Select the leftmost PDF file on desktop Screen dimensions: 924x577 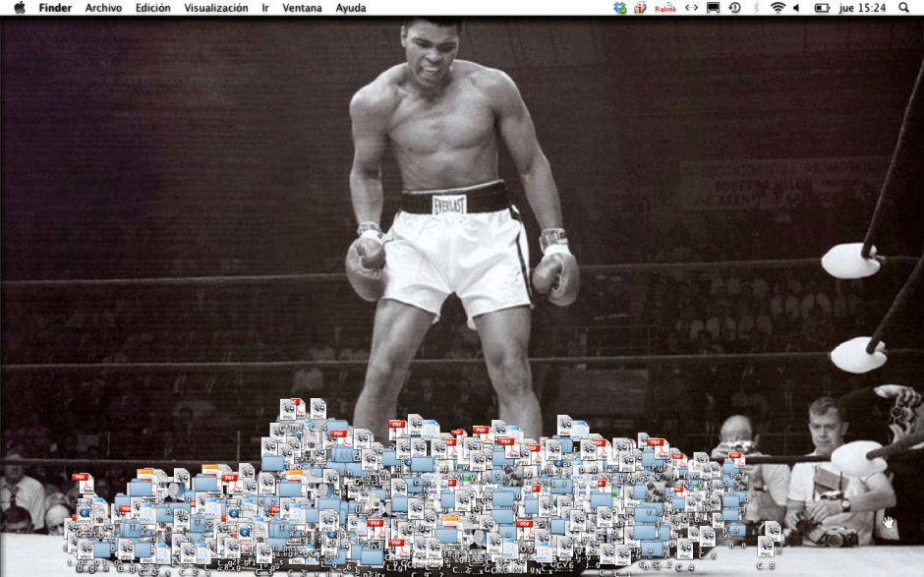[83, 483]
